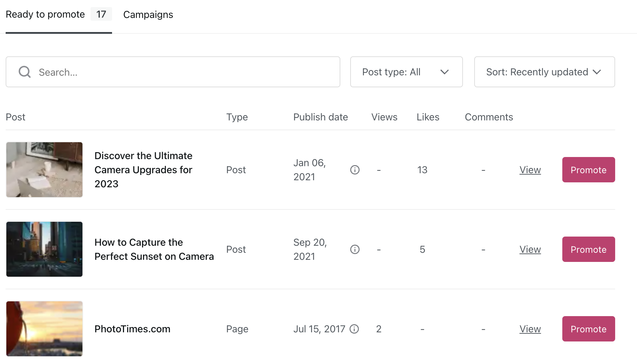
Task: Open thumbnail of Ultimate Camera Upgrades post
Action: [44, 170]
